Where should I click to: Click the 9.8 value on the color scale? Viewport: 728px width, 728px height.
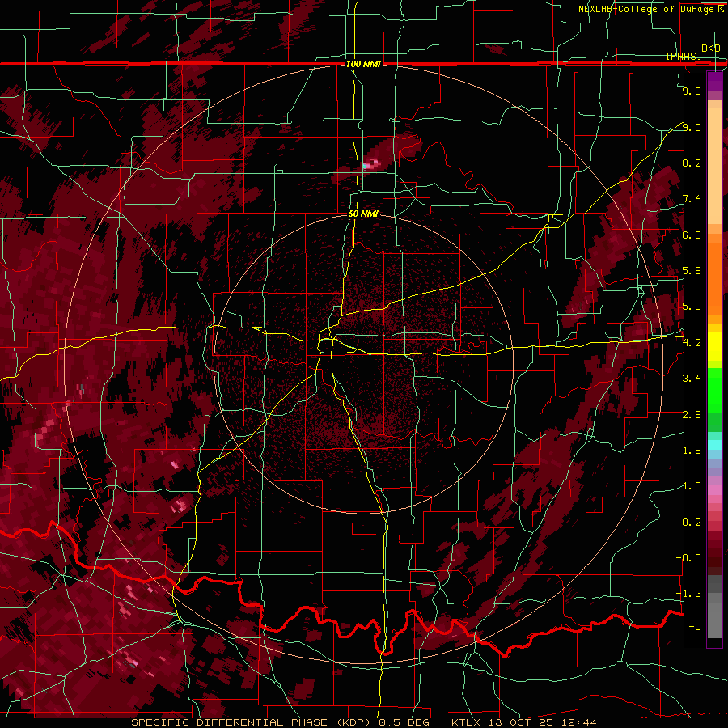[x=692, y=91]
